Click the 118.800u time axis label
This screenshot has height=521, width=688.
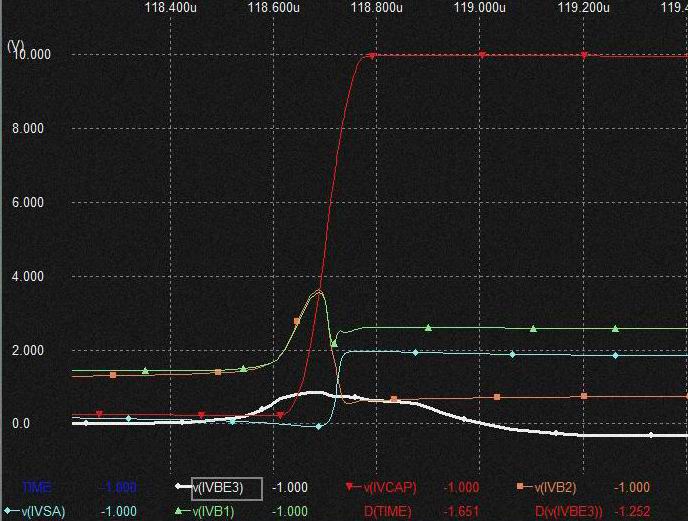click(x=377, y=8)
